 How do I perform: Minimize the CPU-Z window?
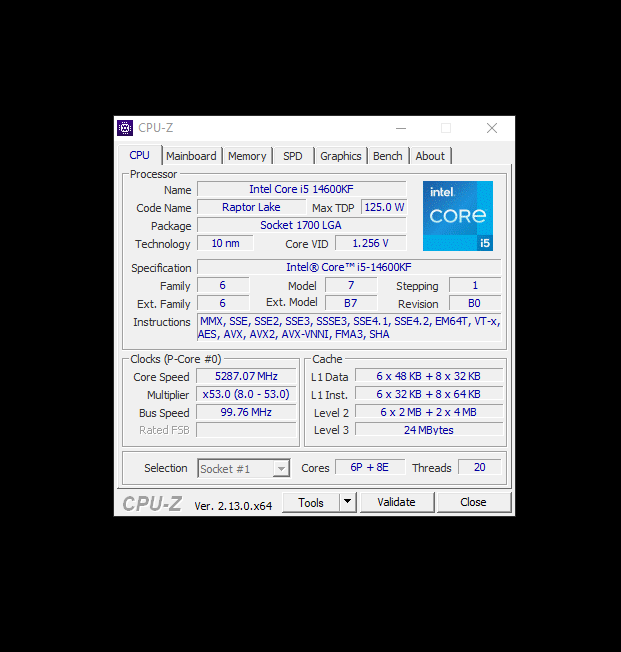[401, 128]
